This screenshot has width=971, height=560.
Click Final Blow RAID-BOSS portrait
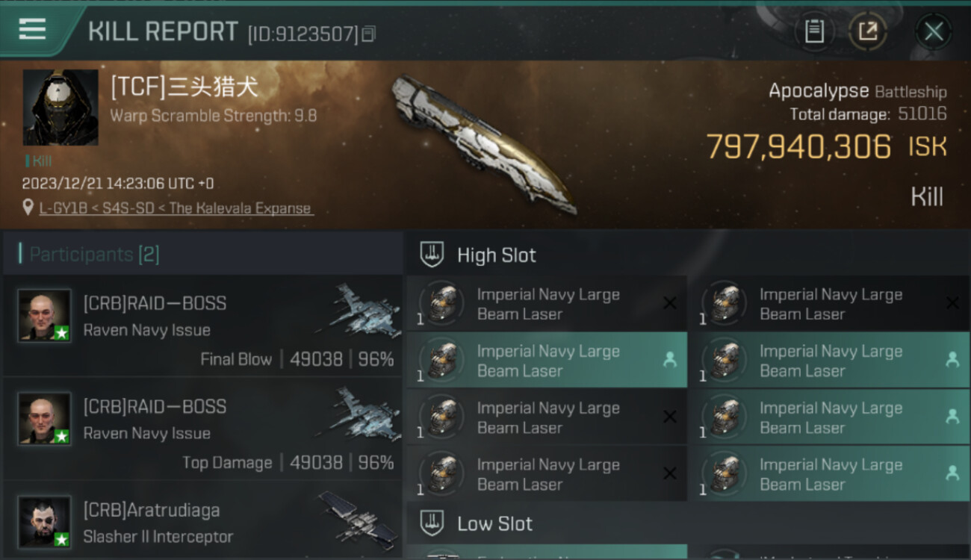pyautogui.click(x=45, y=315)
